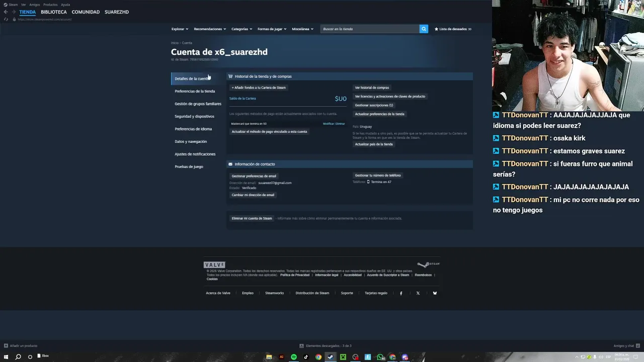This screenshot has width=644, height=362.
Task: Open TikTok from the taskbar
Action: 306,357
